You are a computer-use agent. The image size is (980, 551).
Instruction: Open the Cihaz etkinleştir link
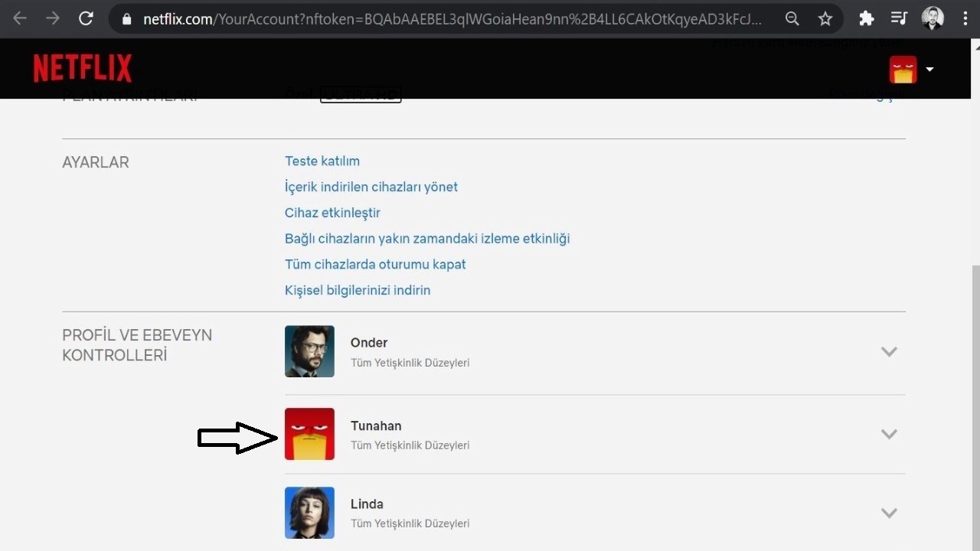pyautogui.click(x=332, y=213)
